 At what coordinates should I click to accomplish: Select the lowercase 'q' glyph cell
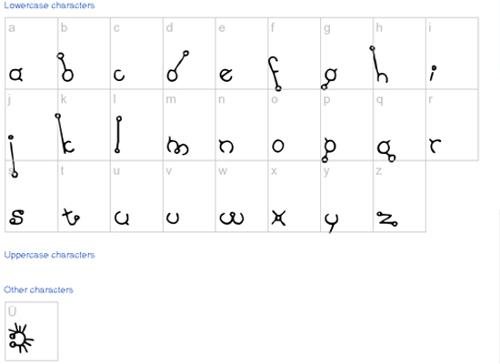[399, 125]
